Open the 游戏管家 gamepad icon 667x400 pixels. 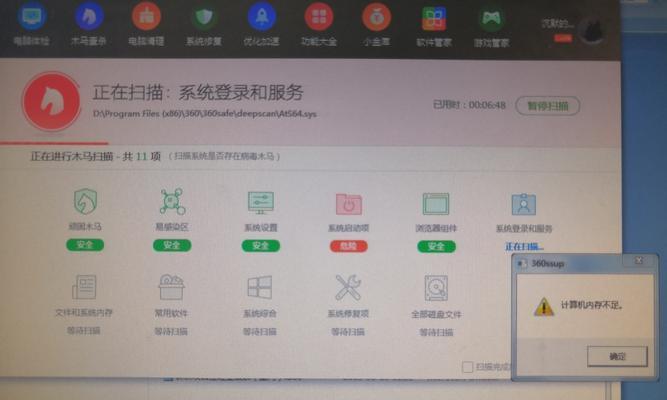(x=491, y=20)
